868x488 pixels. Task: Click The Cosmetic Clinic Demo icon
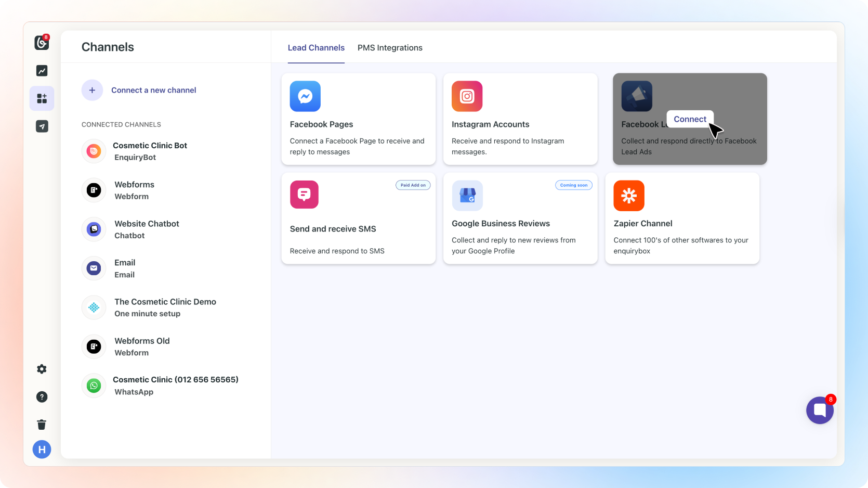tap(94, 307)
